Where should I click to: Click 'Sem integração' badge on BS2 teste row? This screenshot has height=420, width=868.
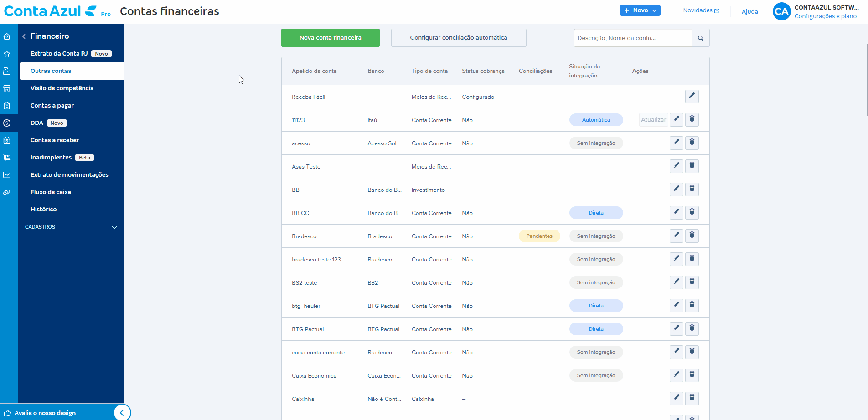click(596, 282)
